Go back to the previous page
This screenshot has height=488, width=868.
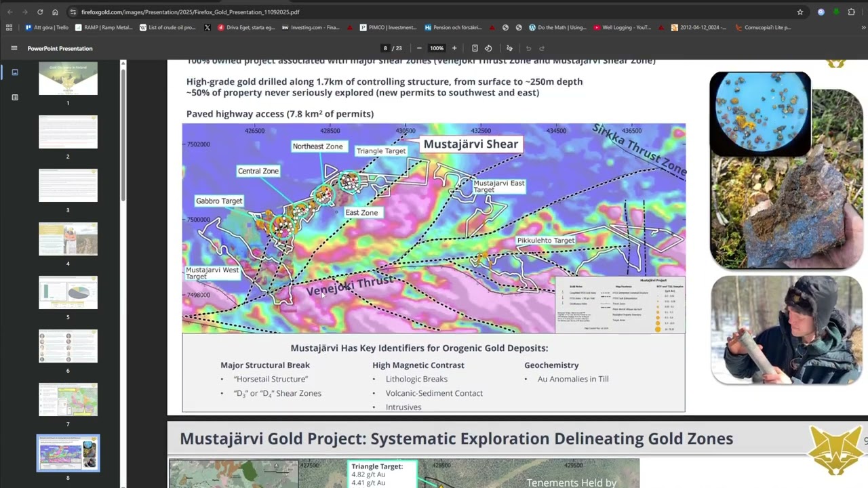(9, 12)
